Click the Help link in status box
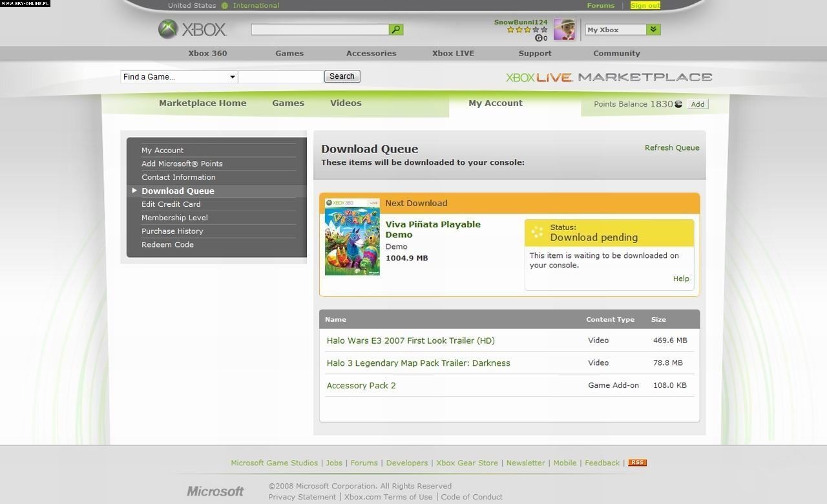The height and width of the screenshot is (504, 827). pyautogui.click(x=680, y=279)
